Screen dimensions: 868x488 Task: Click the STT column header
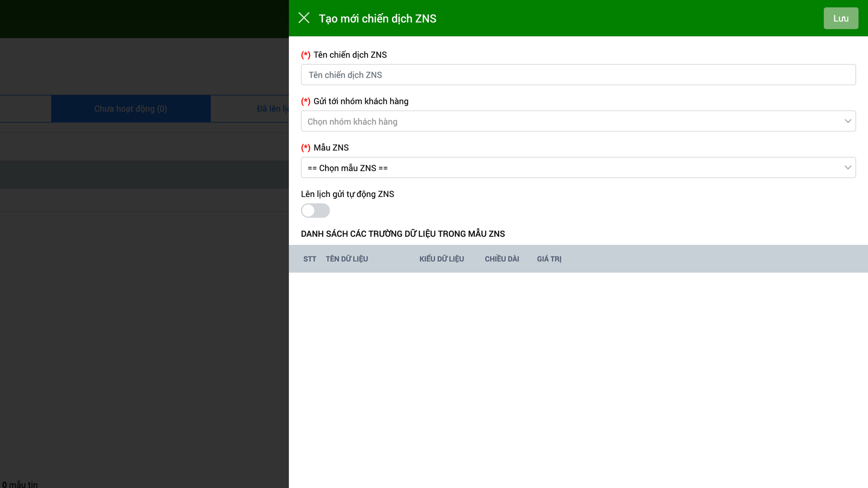click(x=310, y=259)
